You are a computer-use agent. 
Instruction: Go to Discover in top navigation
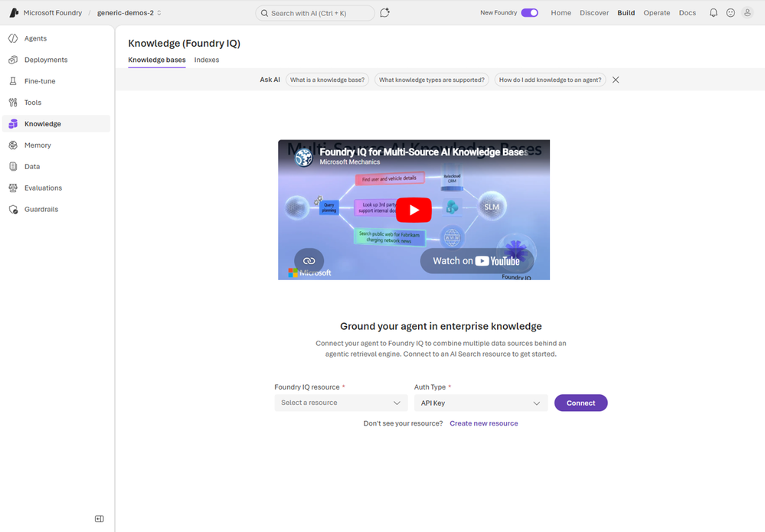594,13
